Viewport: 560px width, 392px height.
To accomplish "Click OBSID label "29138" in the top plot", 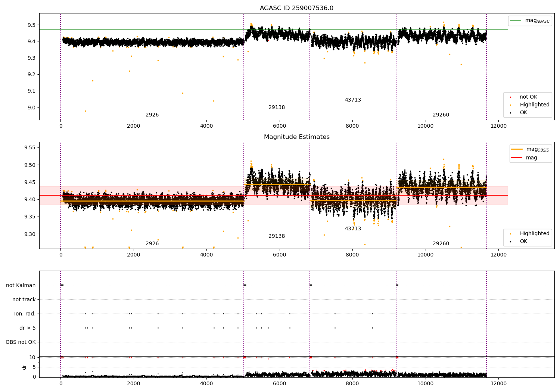I will 277,108.
